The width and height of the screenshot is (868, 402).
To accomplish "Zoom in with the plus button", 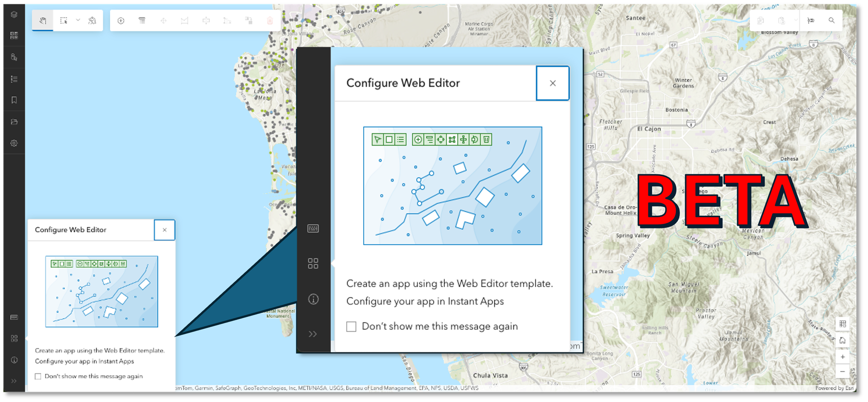I will [842, 357].
